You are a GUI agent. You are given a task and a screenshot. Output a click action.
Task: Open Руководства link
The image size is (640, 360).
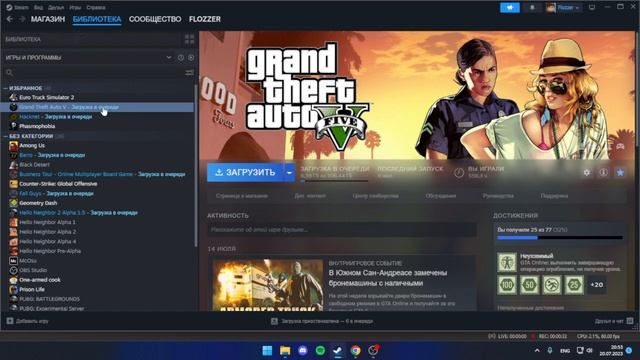coord(498,196)
